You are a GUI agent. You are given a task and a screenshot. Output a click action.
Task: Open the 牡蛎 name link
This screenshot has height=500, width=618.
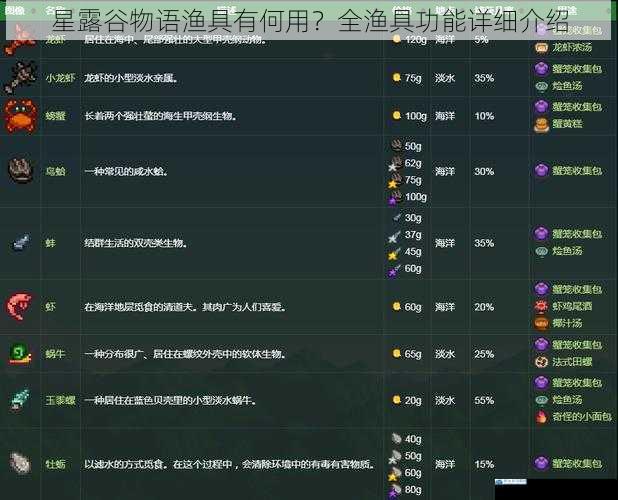[x=55, y=464]
